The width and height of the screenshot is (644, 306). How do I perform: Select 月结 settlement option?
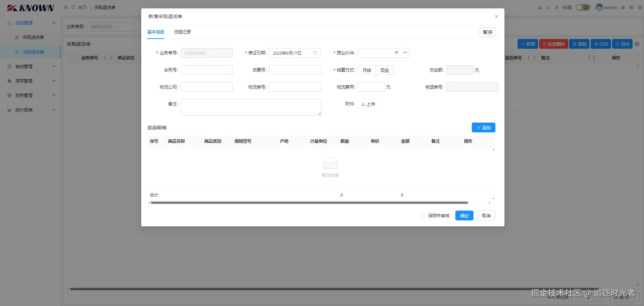tap(367, 70)
